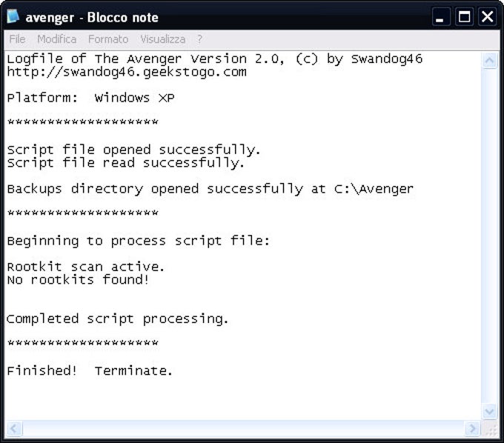This screenshot has height=443, width=504.
Task: Click the Notepad icon in title bar
Action: click(13, 16)
